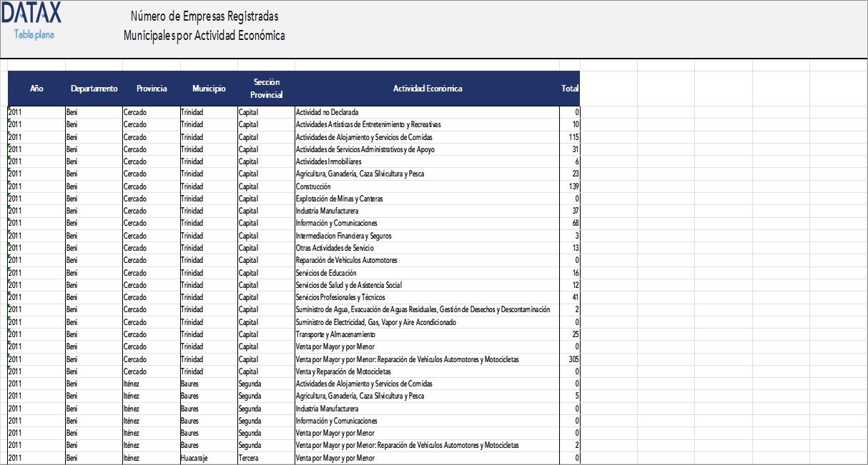Select Intermediacion Financiera y Seguros cell
Image resolution: width=868 pixels, height=465 pixels.
click(x=428, y=236)
